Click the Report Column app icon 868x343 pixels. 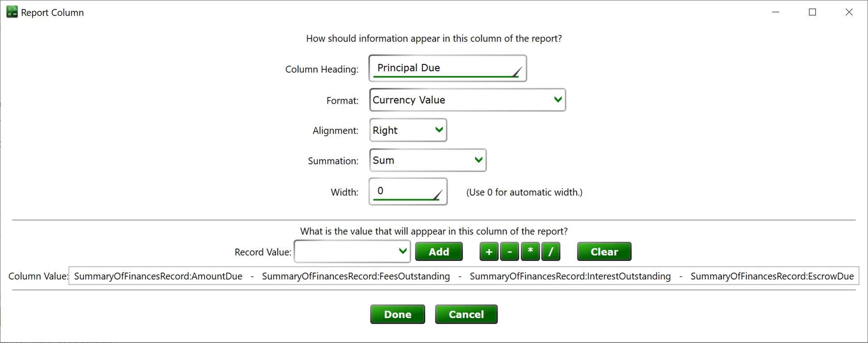click(x=12, y=12)
